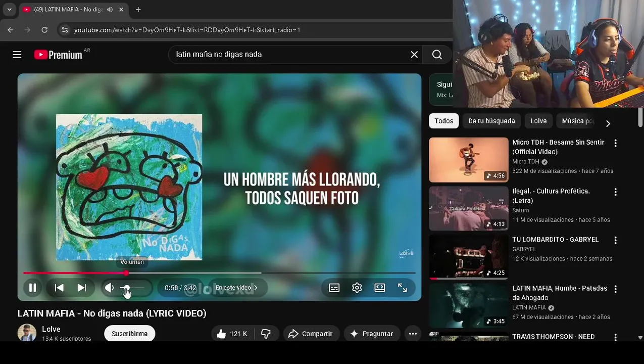Open the Mix playlist panel header

(441, 89)
